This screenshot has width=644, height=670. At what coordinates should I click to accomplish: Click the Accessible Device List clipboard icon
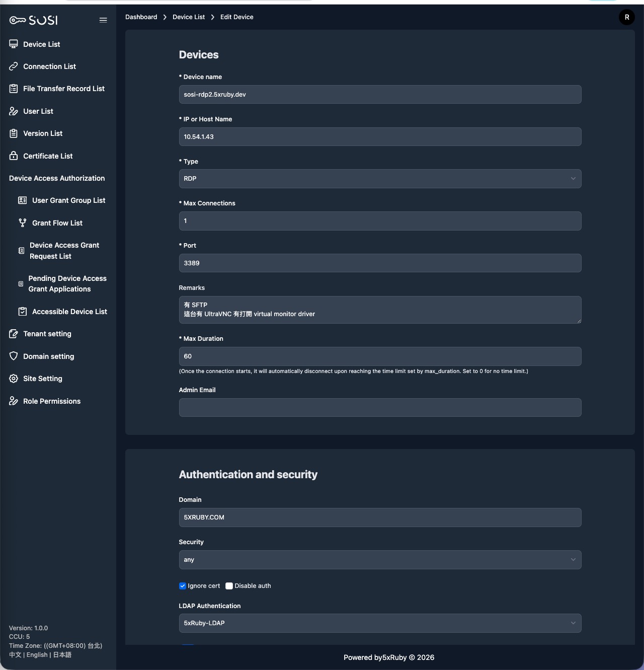coord(23,312)
